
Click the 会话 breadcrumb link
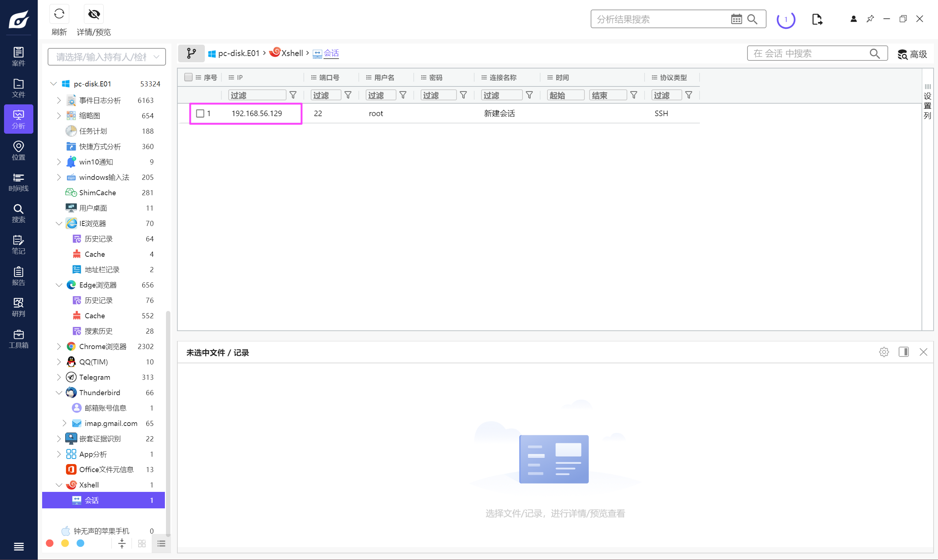[x=326, y=53]
